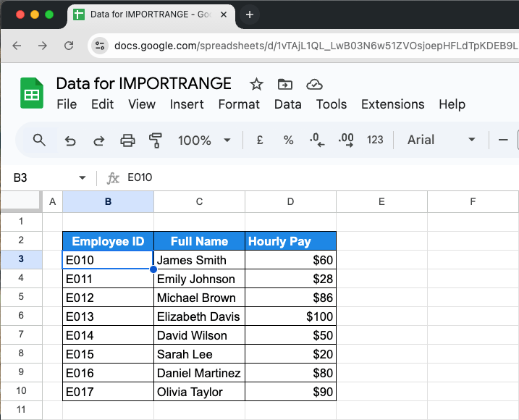
Task: Select the James Smith cell
Action: tap(199, 260)
